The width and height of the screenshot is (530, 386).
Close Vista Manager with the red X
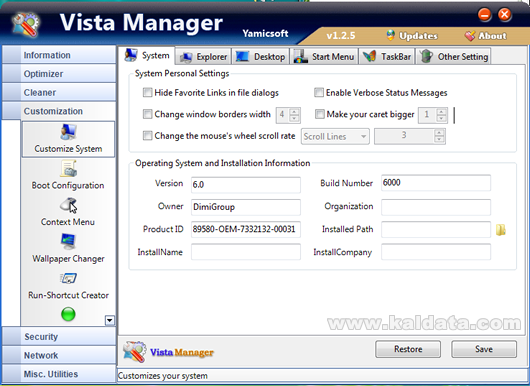pyautogui.click(x=505, y=15)
